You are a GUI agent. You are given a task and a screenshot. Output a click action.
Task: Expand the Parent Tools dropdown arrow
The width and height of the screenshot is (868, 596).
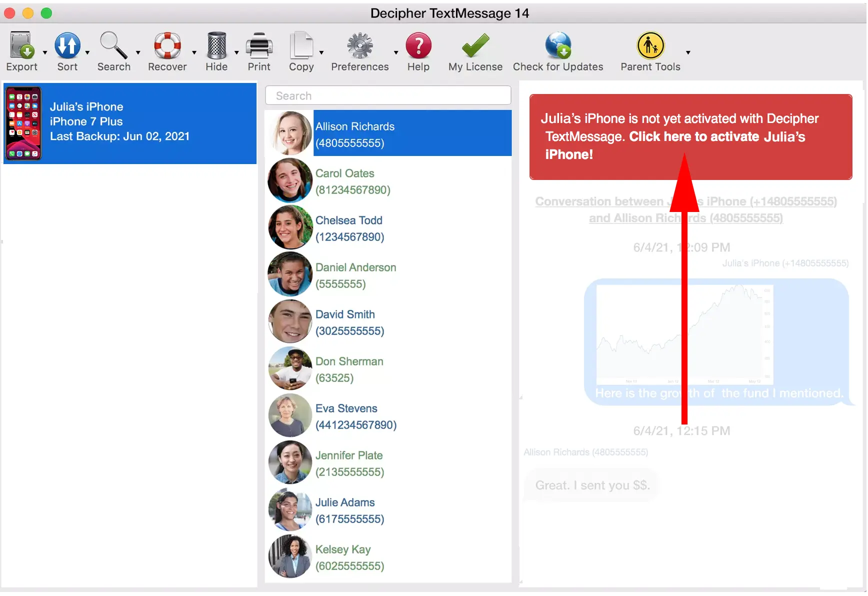(688, 52)
